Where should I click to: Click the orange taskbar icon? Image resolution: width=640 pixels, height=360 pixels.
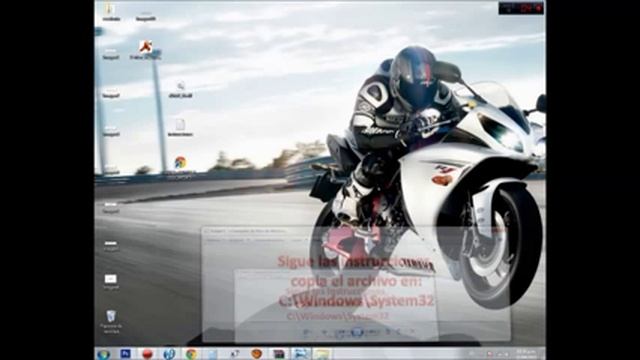point(256,353)
